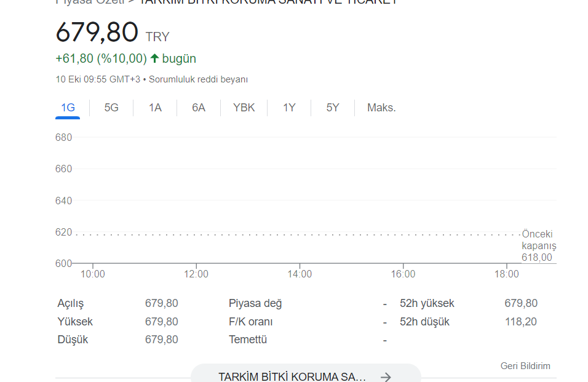588x382 pixels.
Task: Click the 10 Eki 09:55 GMT+3 timestamp
Action: coord(98,79)
